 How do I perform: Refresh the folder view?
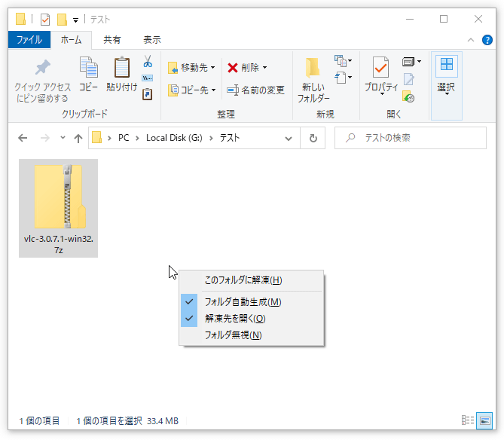pos(313,138)
